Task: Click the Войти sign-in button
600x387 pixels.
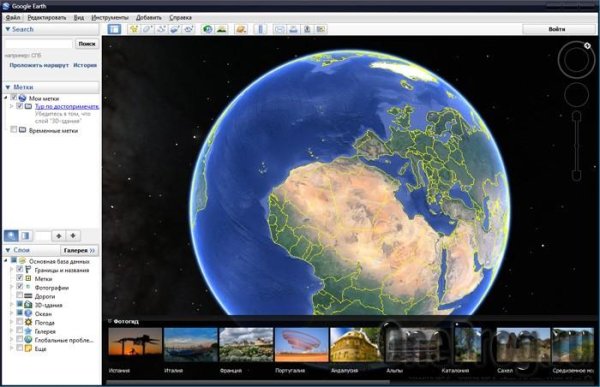Action: tap(557, 29)
